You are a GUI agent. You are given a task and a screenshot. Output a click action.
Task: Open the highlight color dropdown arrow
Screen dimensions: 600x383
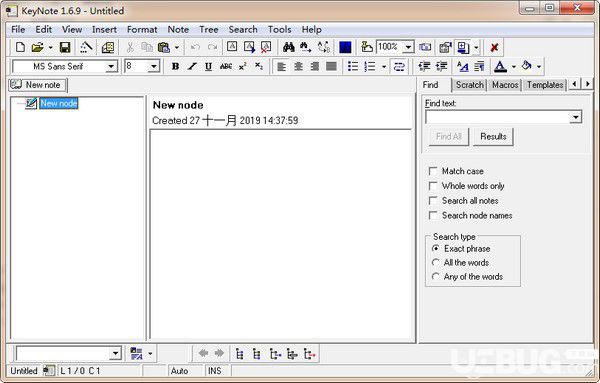tap(539, 67)
